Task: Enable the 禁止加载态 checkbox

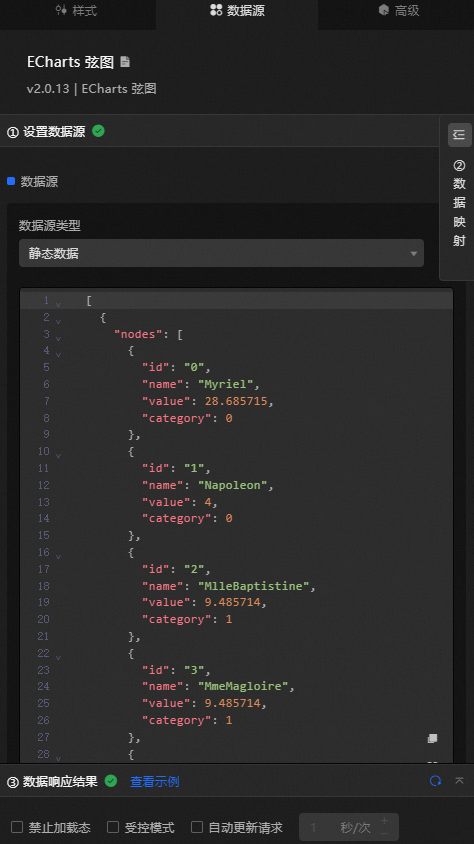Action: (17, 827)
